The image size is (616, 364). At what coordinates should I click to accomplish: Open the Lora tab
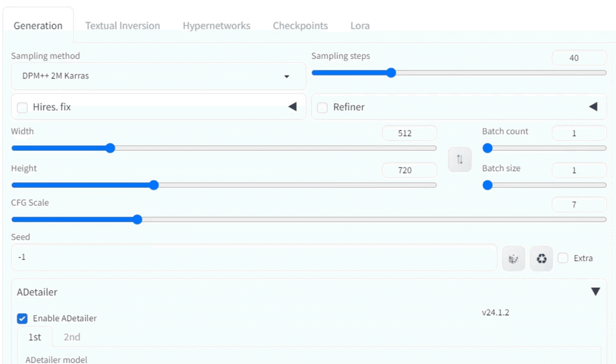[x=360, y=26]
